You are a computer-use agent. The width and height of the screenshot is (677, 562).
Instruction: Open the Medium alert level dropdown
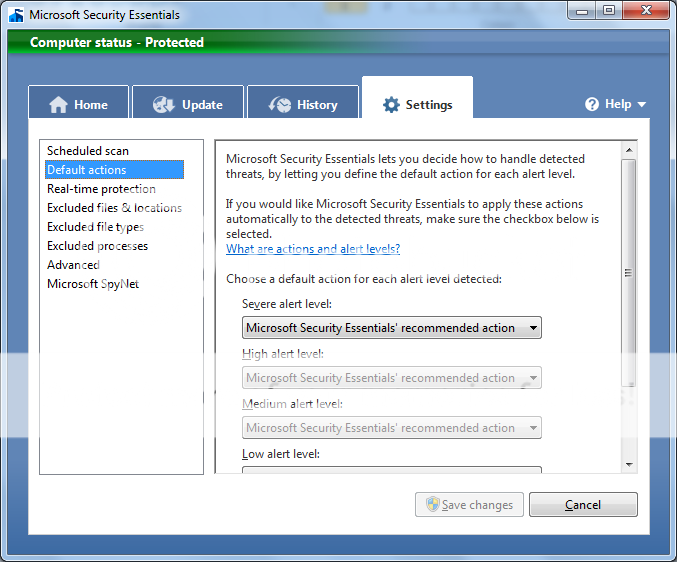tap(392, 428)
